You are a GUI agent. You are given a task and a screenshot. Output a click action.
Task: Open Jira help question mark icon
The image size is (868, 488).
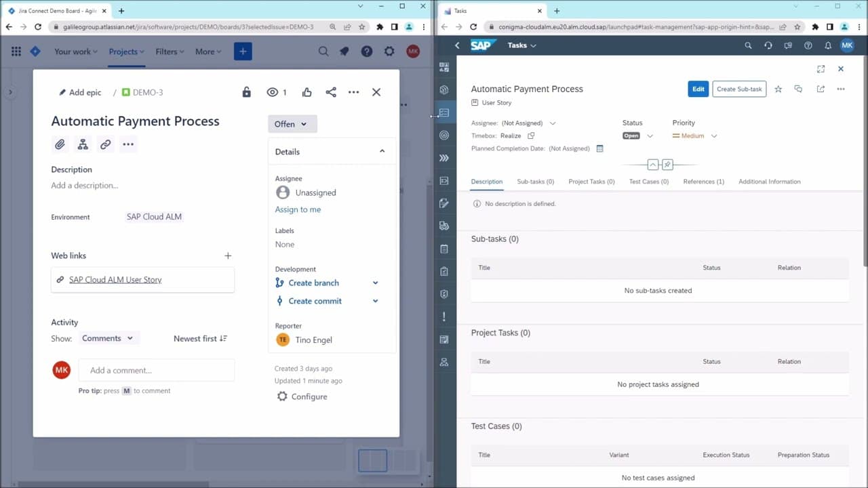367,52
